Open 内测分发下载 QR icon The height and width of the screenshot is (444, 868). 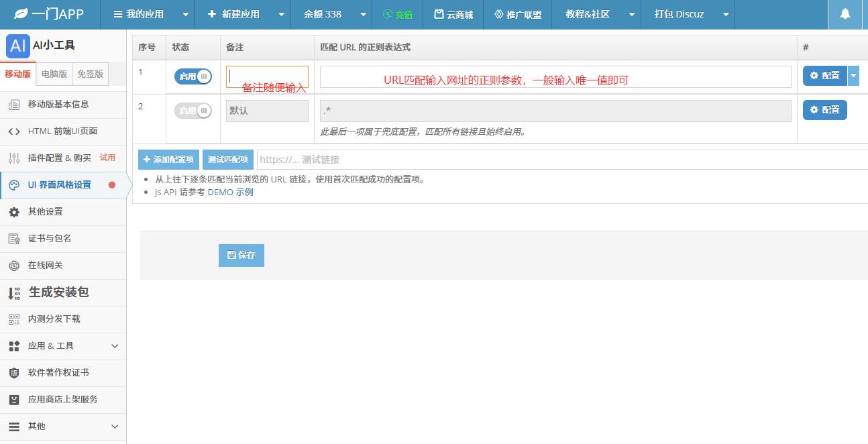coord(14,319)
